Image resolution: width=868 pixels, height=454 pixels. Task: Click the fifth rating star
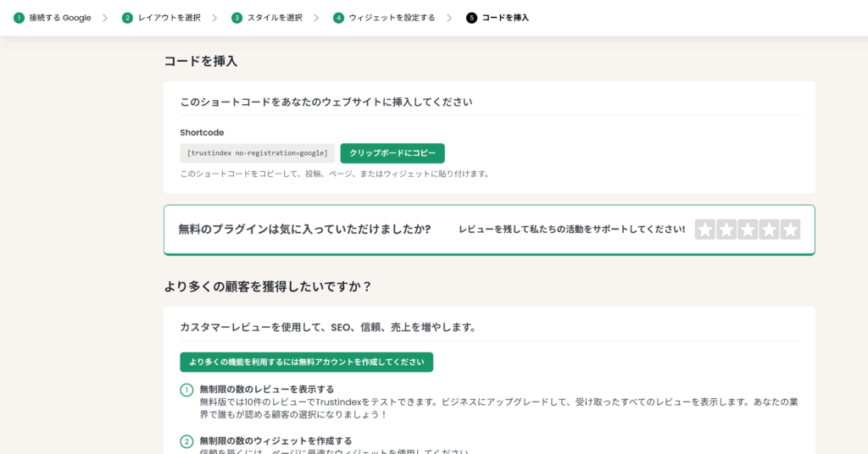pyautogui.click(x=790, y=230)
